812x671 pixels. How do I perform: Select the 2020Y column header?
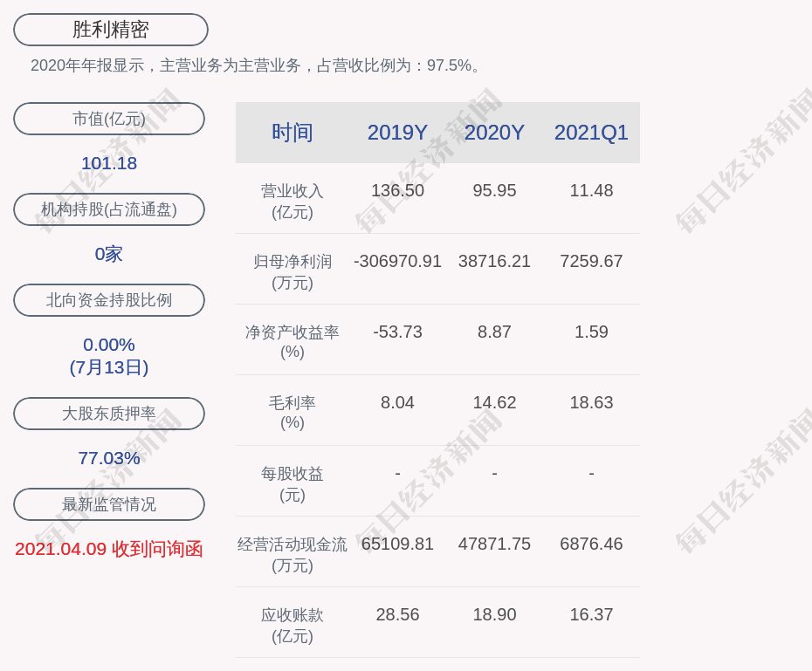494,133
